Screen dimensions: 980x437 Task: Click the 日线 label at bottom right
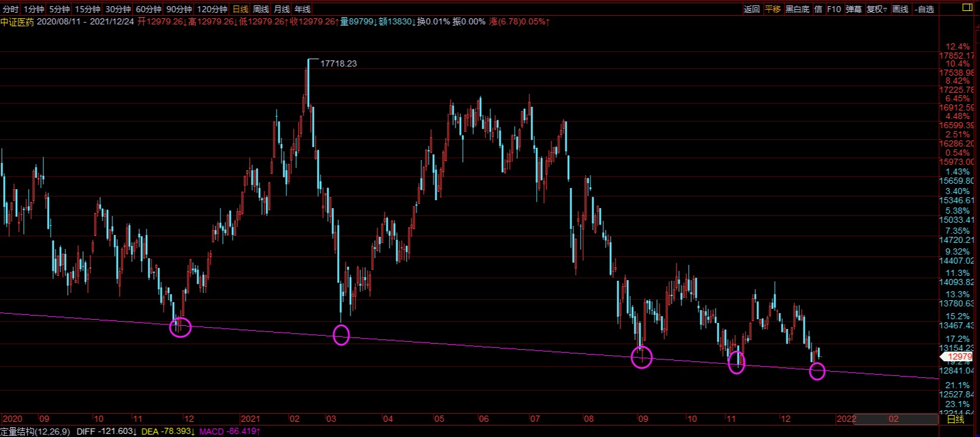pos(955,419)
